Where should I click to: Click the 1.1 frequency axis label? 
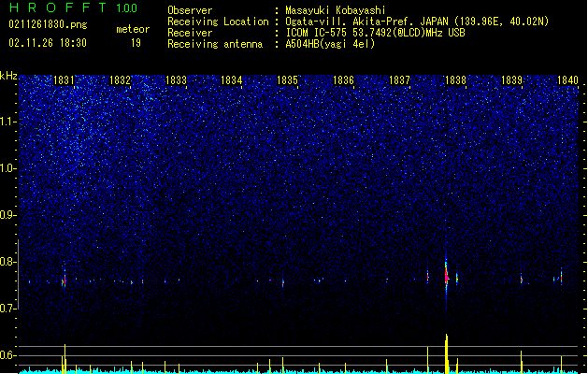[8, 122]
